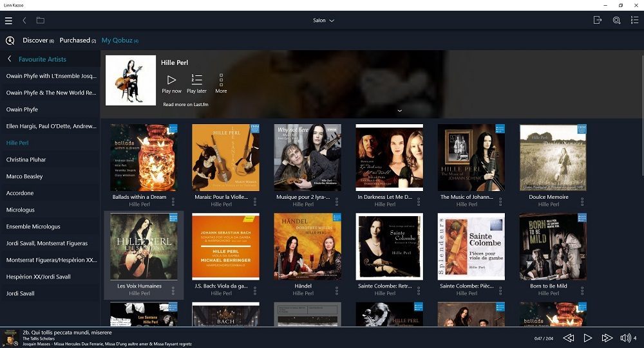Open options dots for In Darkness Let Me Dwell
644x348 pixels.
[419, 201]
